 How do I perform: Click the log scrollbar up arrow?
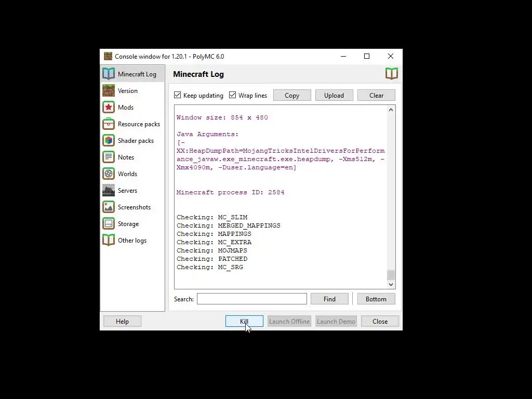pyautogui.click(x=391, y=110)
